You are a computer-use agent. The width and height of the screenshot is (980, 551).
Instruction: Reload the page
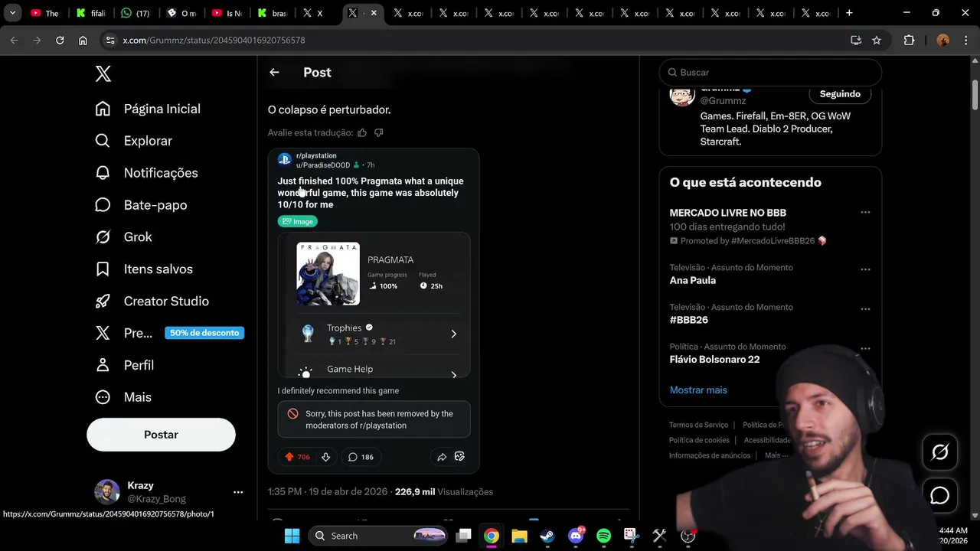click(60, 40)
